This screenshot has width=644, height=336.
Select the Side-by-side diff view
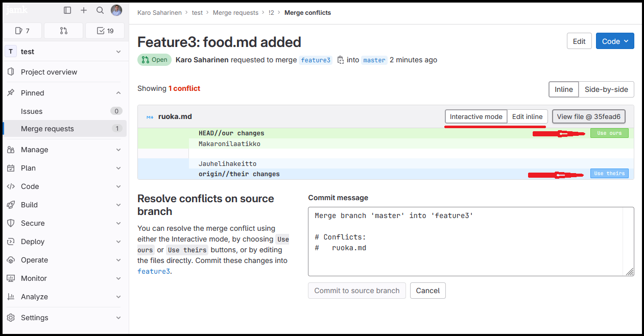(x=606, y=89)
